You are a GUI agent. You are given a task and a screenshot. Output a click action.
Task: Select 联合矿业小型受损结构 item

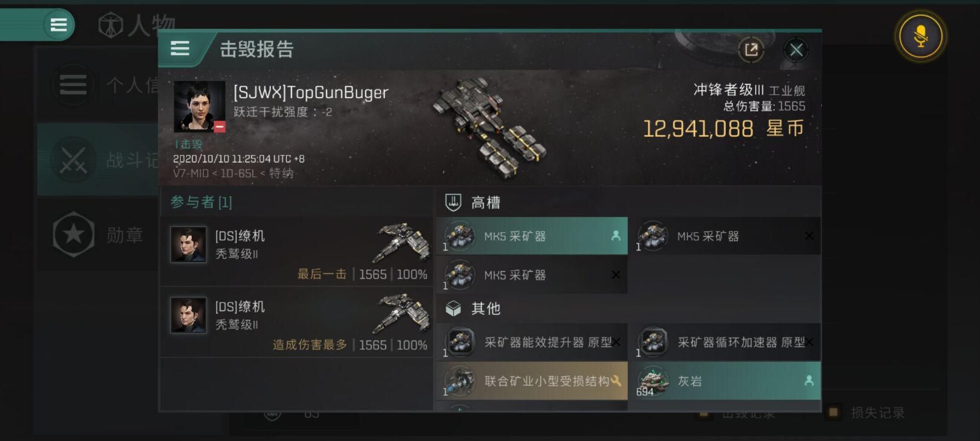[532, 381]
